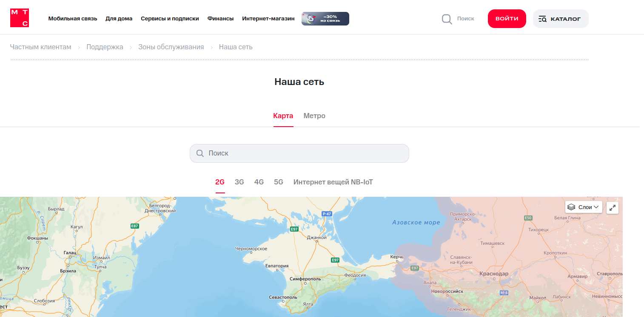Go to Поддержка breadcrumb
The width and height of the screenshot is (644, 317).
(105, 47)
